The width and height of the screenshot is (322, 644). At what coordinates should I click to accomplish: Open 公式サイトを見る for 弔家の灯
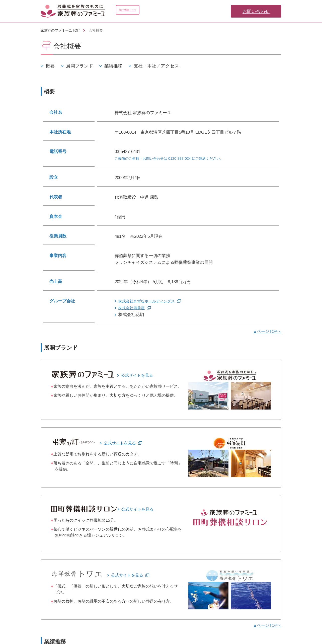[x=120, y=443]
